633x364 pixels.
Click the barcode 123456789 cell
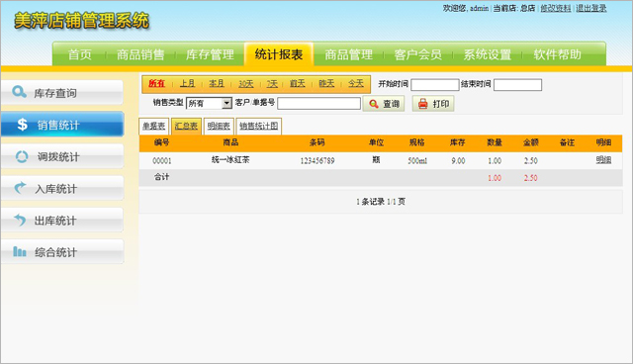317,160
